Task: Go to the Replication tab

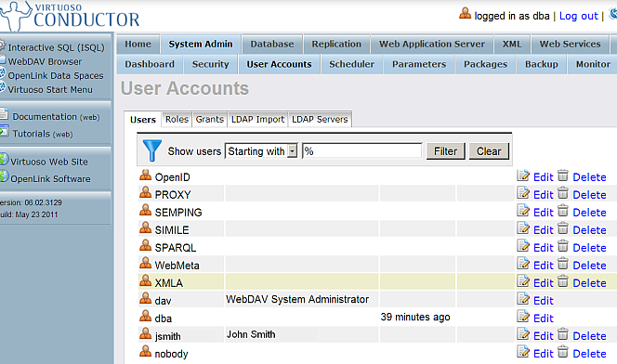Action: click(336, 44)
